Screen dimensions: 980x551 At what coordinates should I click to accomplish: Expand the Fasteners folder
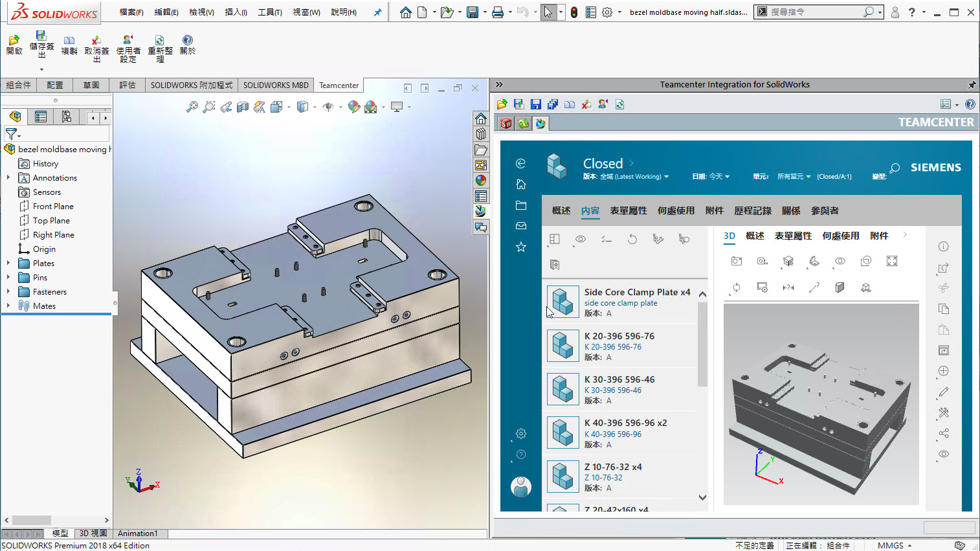pos(8,291)
